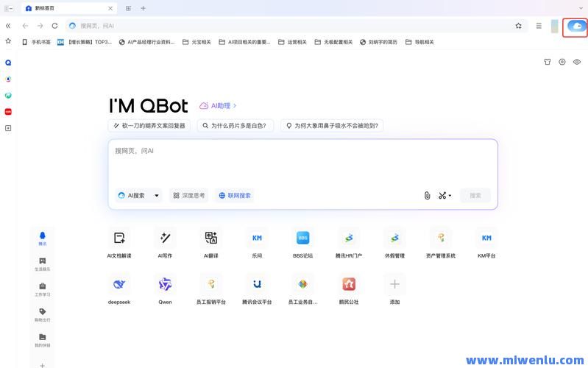Open the 员工报销平台 shortcut
The width and height of the screenshot is (588, 368).
(211, 289)
